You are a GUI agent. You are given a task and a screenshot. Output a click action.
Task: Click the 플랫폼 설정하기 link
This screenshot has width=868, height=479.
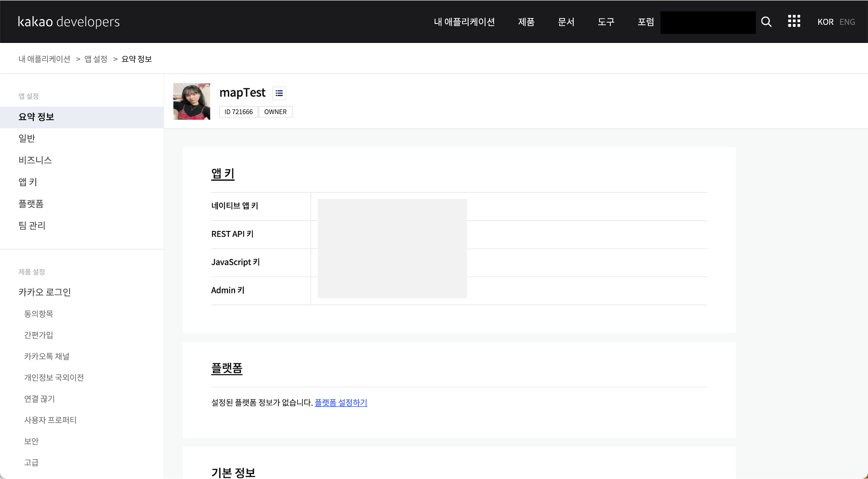(341, 402)
